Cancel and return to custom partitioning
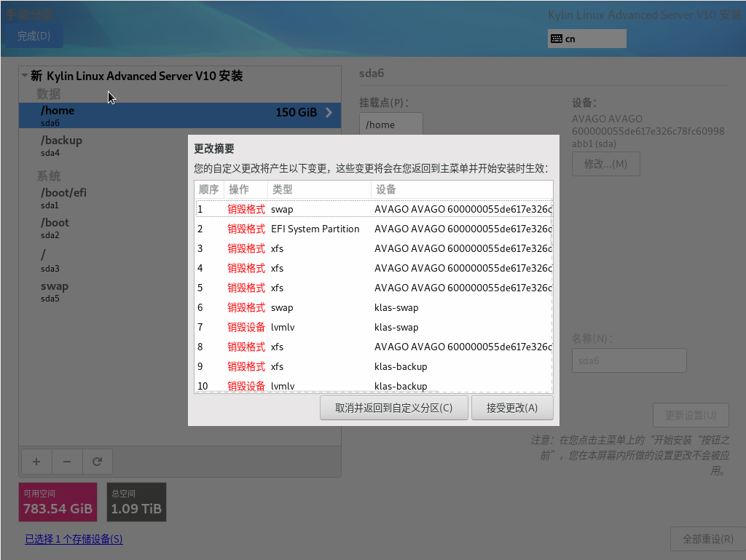This screenshot has height=560, width=746. [394, 408]
